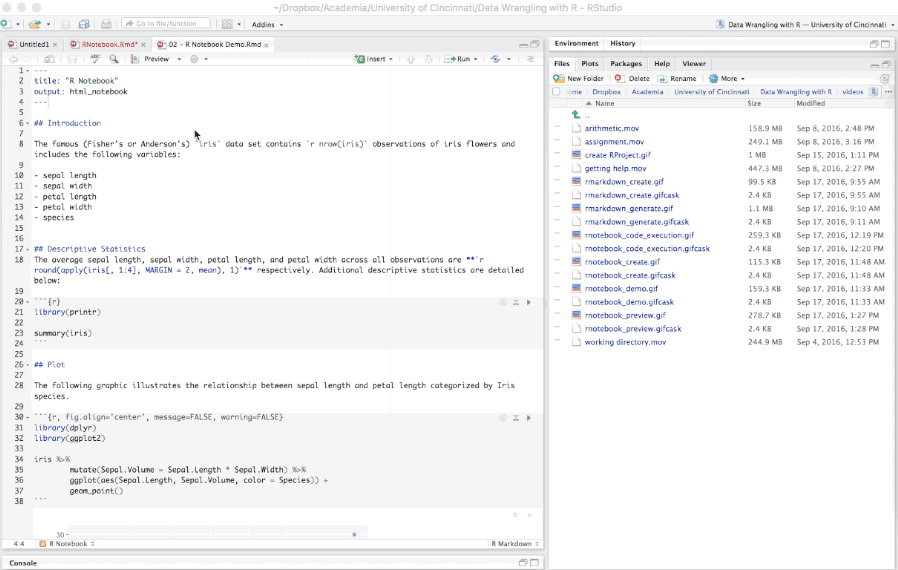This screenshot has width=898, height=570.
Task: Open chunk options for ggplot2 chunk
Action: pyautogui.click(x=503, y=418)
